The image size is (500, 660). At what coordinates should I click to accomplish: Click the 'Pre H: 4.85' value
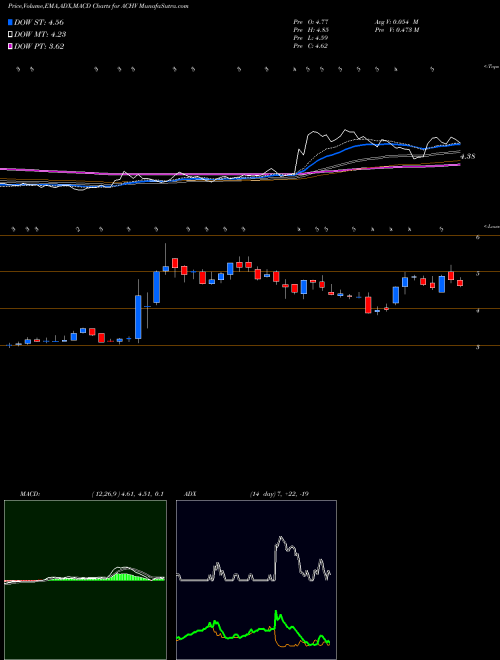point(311,30)
